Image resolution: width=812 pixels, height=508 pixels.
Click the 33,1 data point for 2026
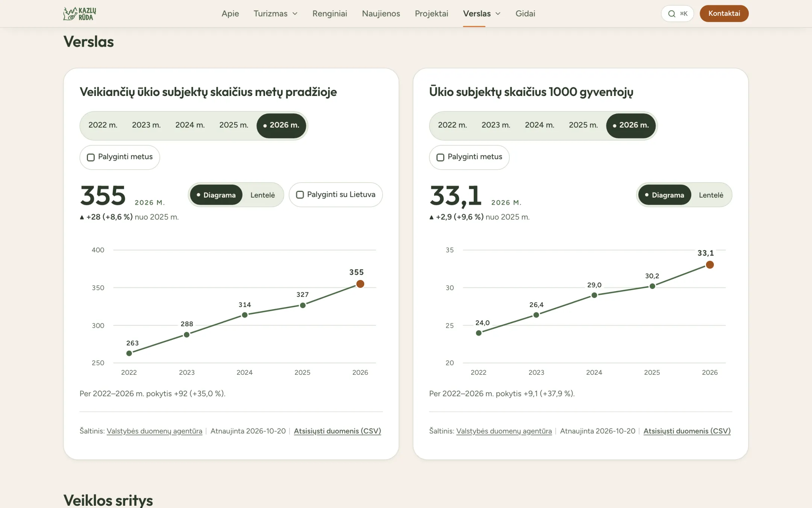(710, 265)
